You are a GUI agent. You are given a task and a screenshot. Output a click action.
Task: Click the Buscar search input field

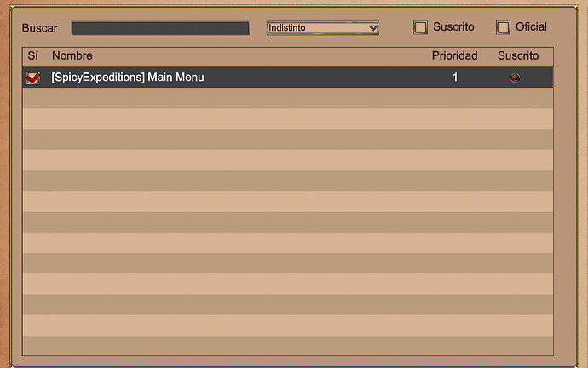coord(160,28)
